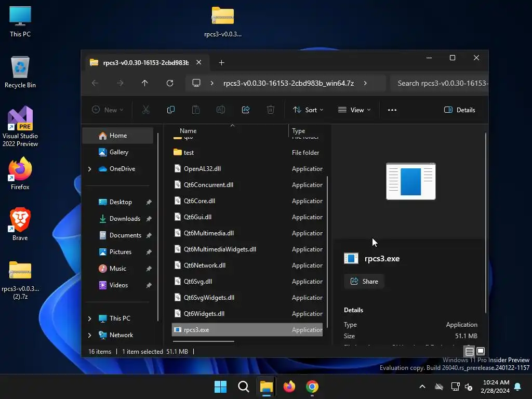Show hidden system tray icons
532x399 pixels.
(422, 387)
